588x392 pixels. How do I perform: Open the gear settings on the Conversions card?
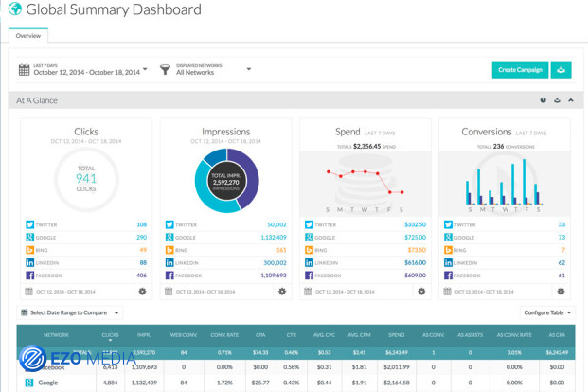pyautogui.click(x=561, y=292)
